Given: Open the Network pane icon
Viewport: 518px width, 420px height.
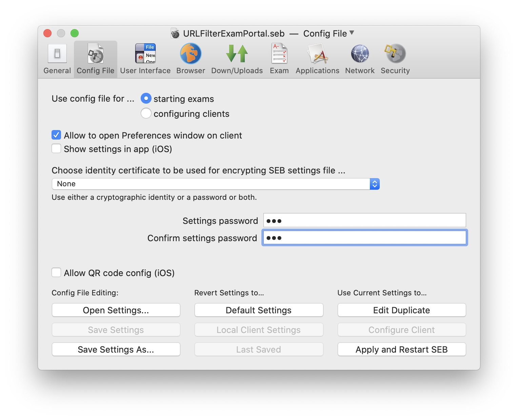Looking at the screenshot, I should point(360,54).
